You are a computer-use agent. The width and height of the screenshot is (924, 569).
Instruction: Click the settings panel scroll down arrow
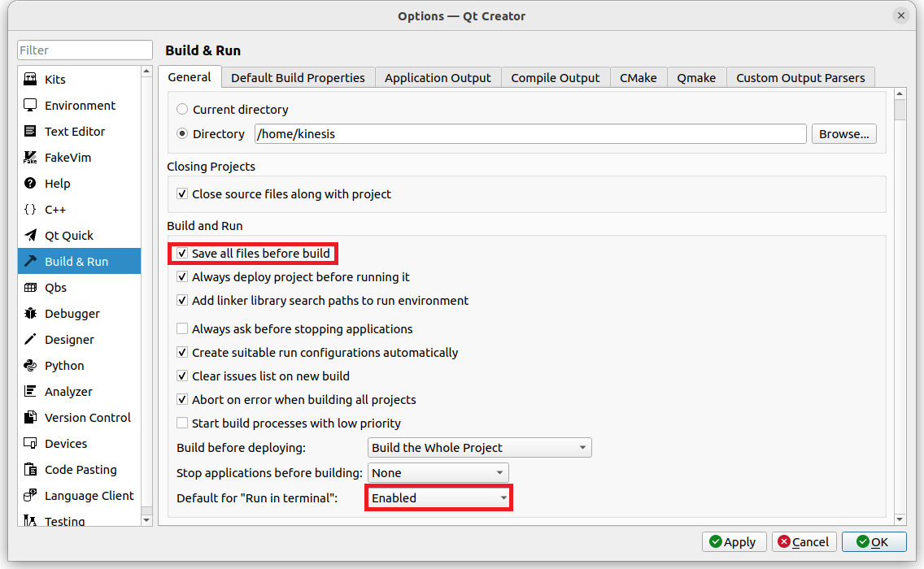(900, 519)
